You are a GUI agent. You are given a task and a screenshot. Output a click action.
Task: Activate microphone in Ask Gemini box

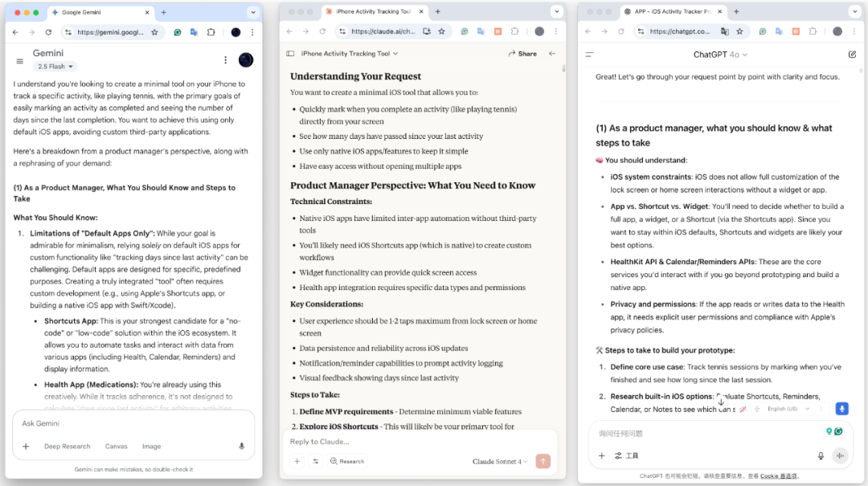coord(241,446)
